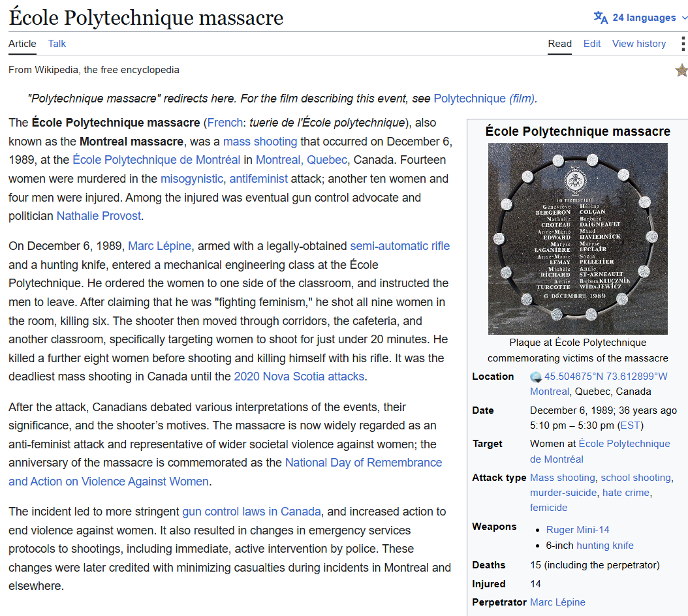The image size is (688, 616).
Task: Open the vertical dots more-options menu
Action: pos(683,44)
